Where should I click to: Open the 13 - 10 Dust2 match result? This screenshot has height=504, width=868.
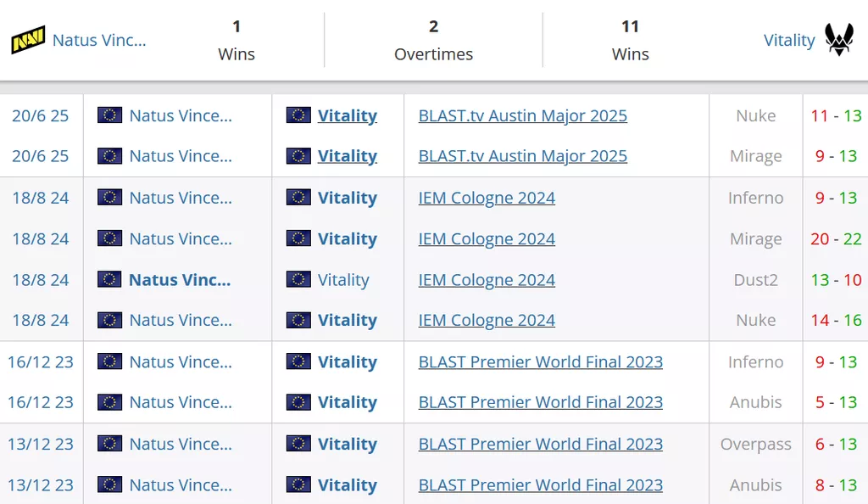[x=835, y=279]
